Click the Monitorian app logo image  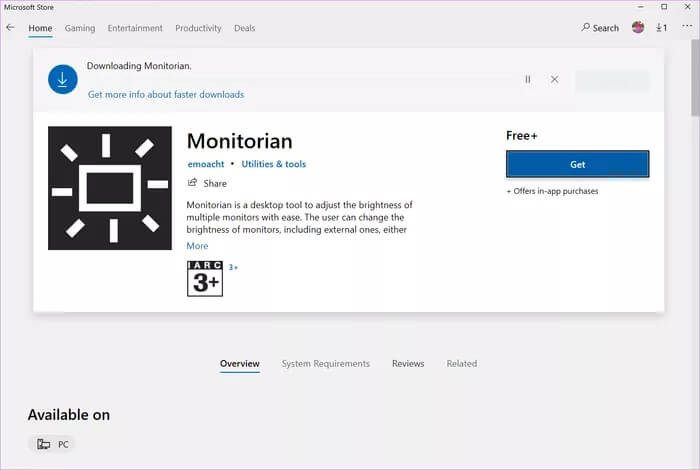click(110, 188)
